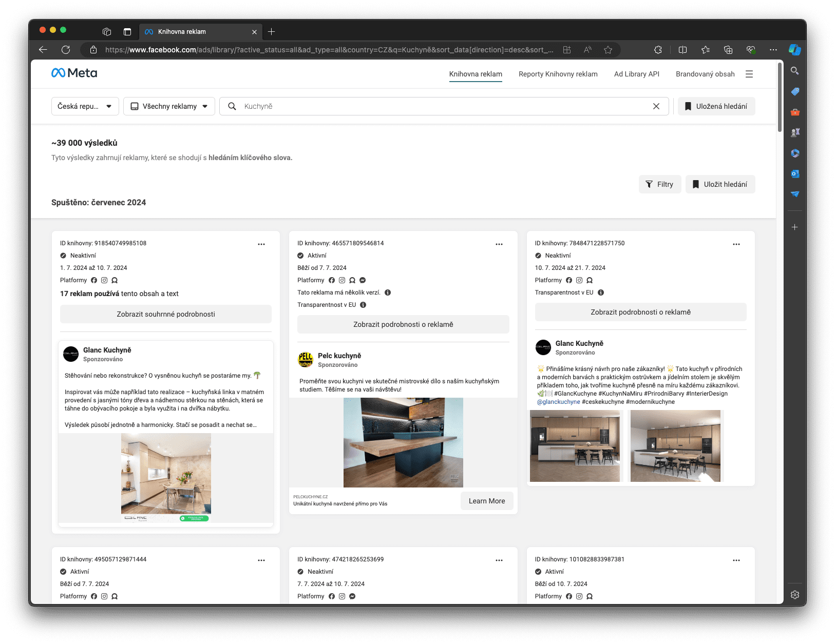Open the sidebar tools briefcase icon
Image resolution: width=835 pixels, height=644 pixels.
[795, 112]
